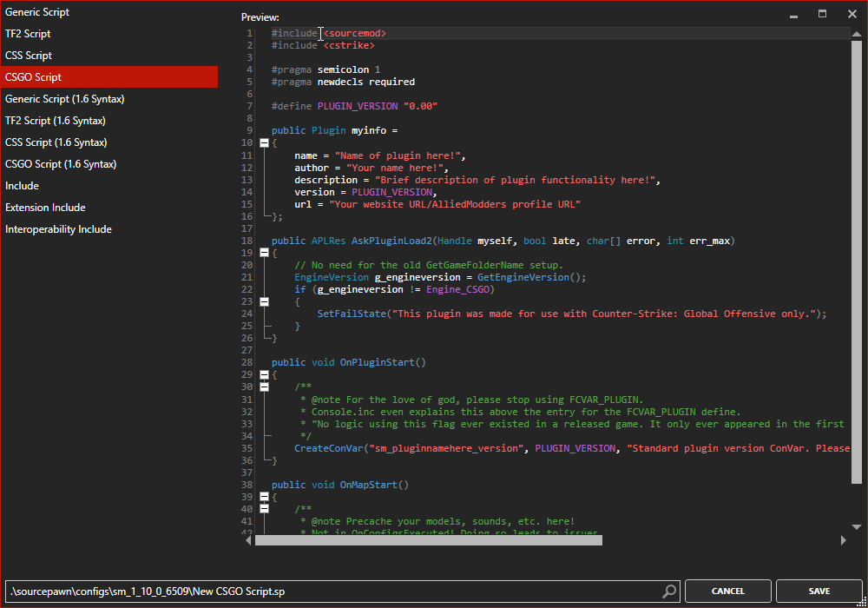Choose CSS Script (1.6 Syntax) template
Viewport: 868px width, 608px height.
[109, 142]
